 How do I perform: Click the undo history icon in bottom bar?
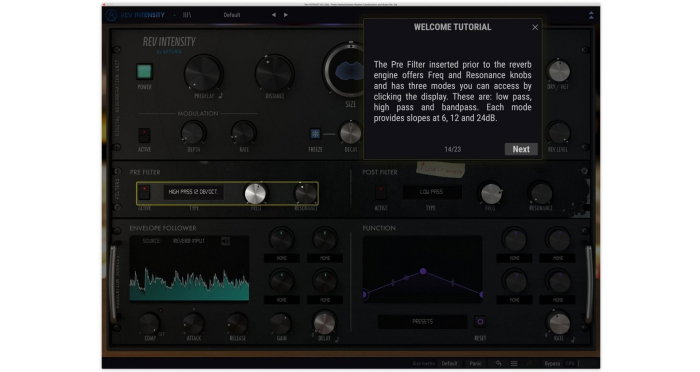point(498,364)
